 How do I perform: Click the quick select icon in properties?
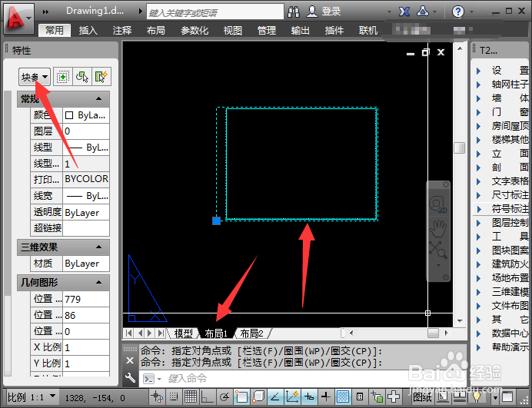pyautogui.click(x=101, y=77)
